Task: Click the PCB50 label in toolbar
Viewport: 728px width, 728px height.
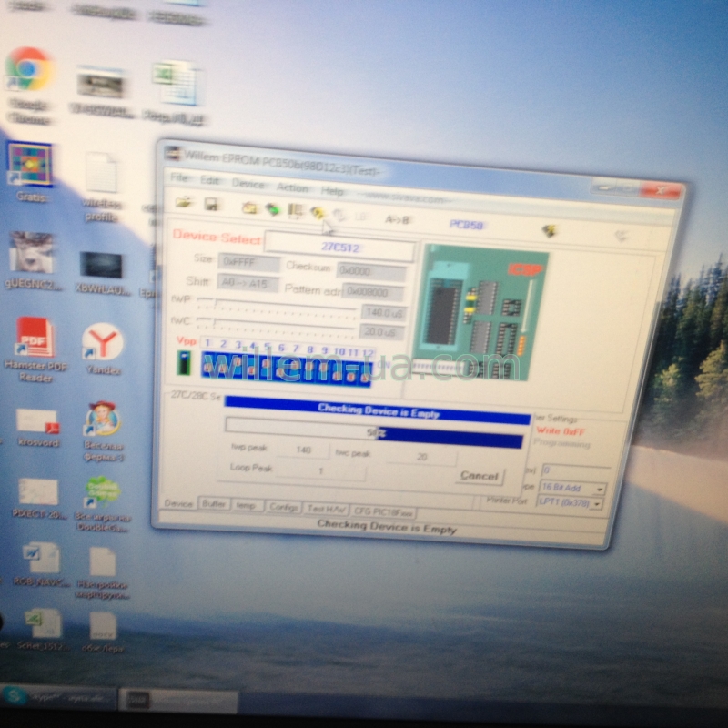Action: (x=466, y=225)
